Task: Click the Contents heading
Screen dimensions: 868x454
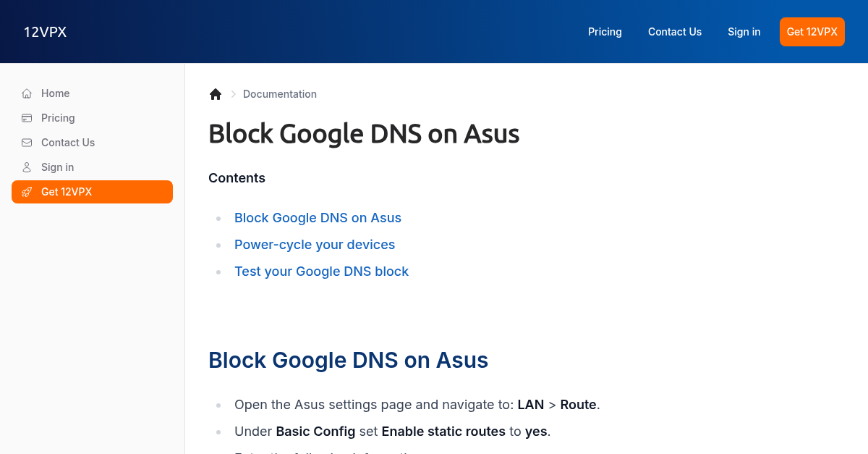Action: 237,178
